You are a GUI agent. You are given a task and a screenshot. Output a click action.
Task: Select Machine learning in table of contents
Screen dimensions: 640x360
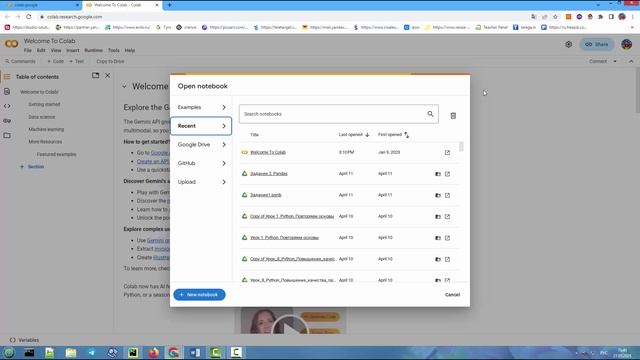[46, 129]
